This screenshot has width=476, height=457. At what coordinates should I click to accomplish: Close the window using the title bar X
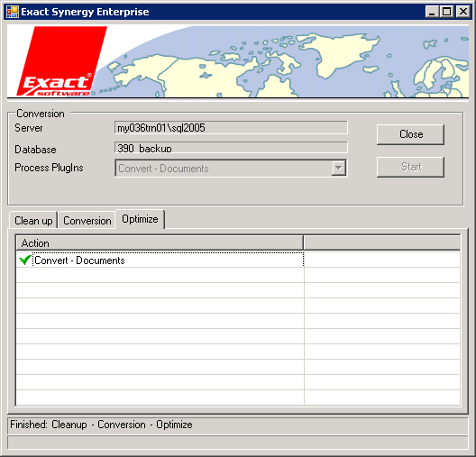(463, 12)
